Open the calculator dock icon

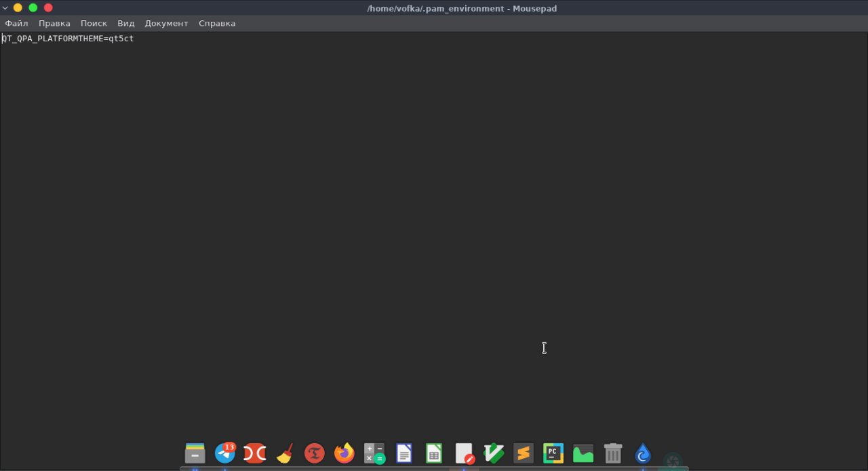point(374,453)
